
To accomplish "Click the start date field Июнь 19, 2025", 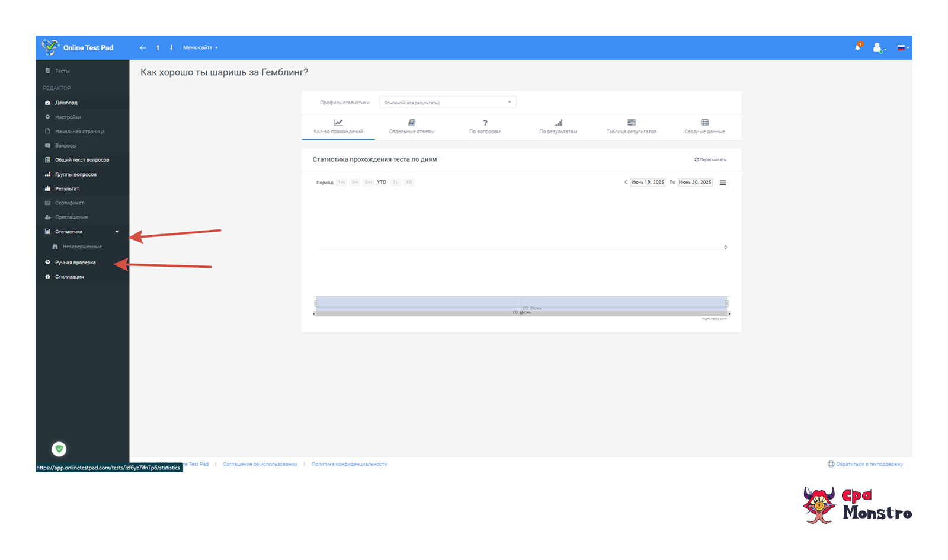I will pyautogui.click(x=648, y=183).
